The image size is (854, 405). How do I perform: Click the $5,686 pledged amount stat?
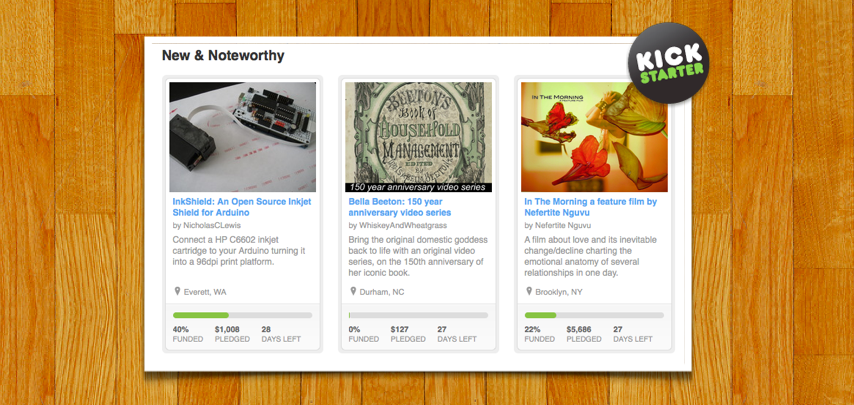point(579,328)
